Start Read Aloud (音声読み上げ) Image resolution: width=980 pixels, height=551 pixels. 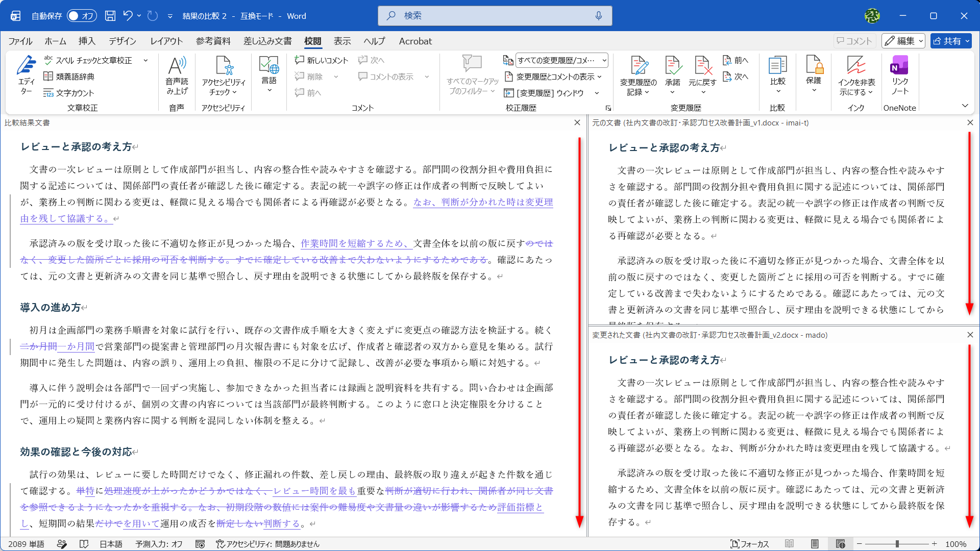coord(177,75)
